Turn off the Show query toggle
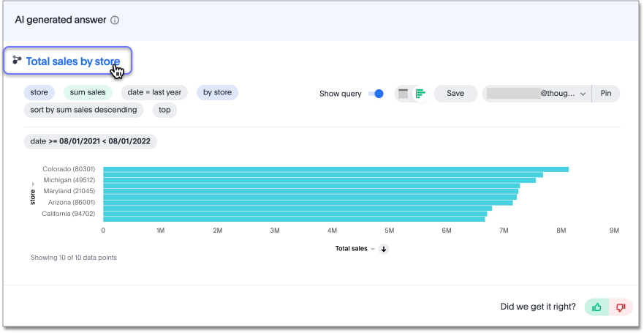 (x=376, y=94)
